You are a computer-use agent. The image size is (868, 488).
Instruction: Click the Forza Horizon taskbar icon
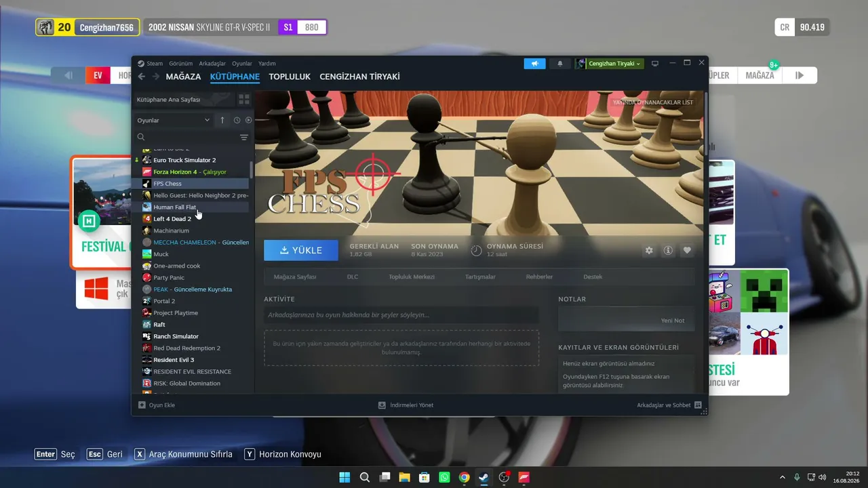(524, 477)
